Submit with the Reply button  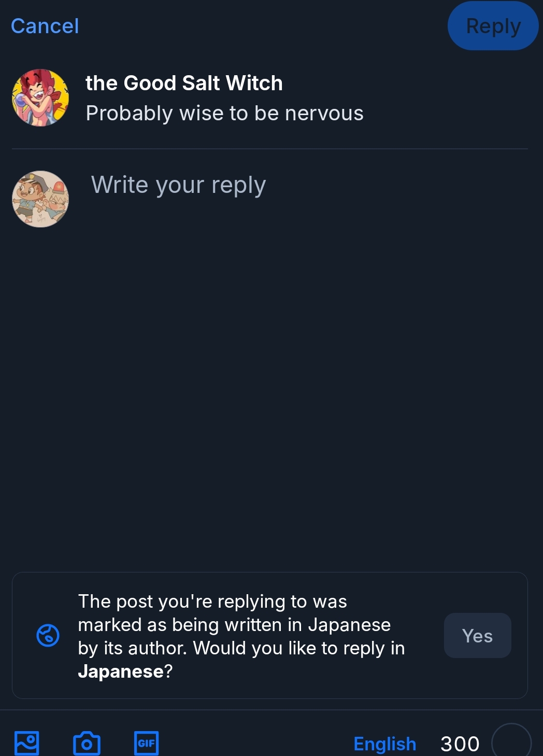493,26
